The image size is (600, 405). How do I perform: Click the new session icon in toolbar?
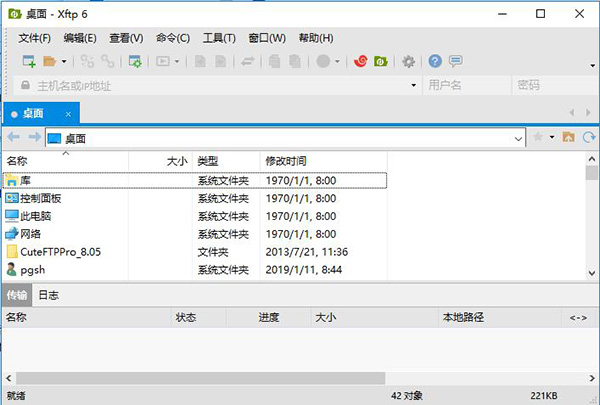(x=28, y=61)
